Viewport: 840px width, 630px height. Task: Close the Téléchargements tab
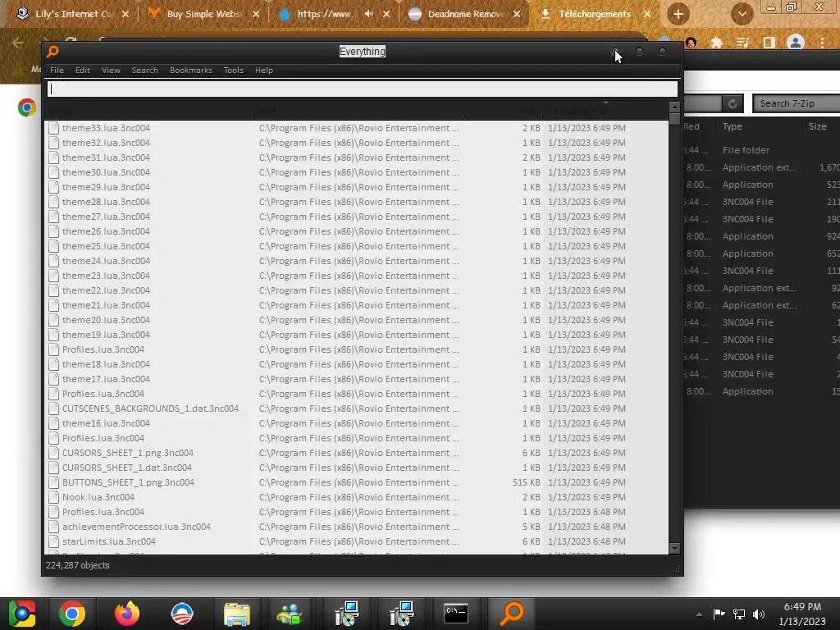(x=647, y=14)
